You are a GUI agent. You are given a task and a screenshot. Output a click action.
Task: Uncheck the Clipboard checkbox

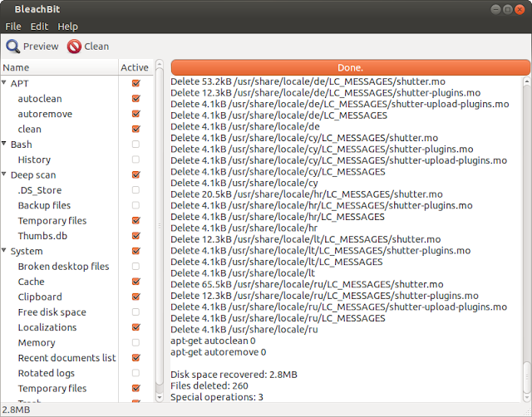(135, 297)
